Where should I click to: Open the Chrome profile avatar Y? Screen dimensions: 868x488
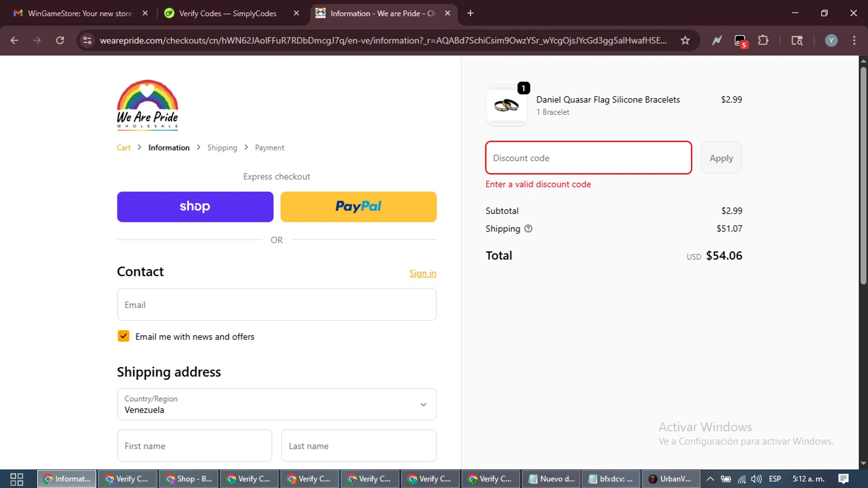pyautogui.click(x=832, y=41)
